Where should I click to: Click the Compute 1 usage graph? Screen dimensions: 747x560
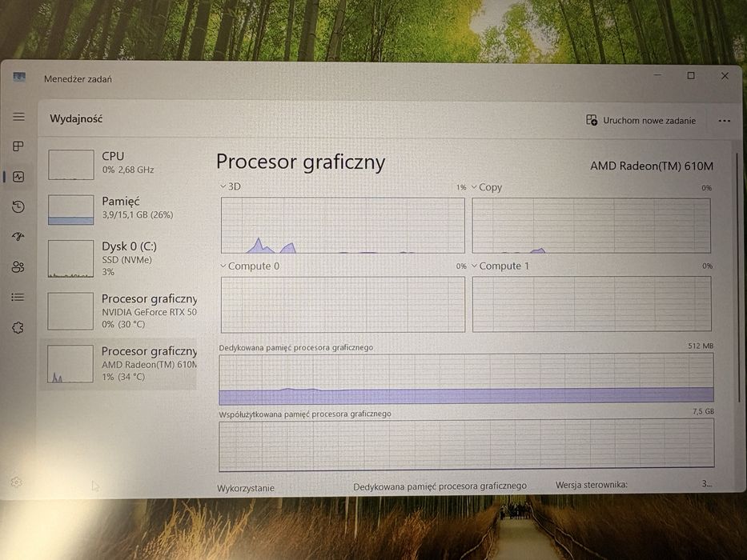tap(592, 304)
